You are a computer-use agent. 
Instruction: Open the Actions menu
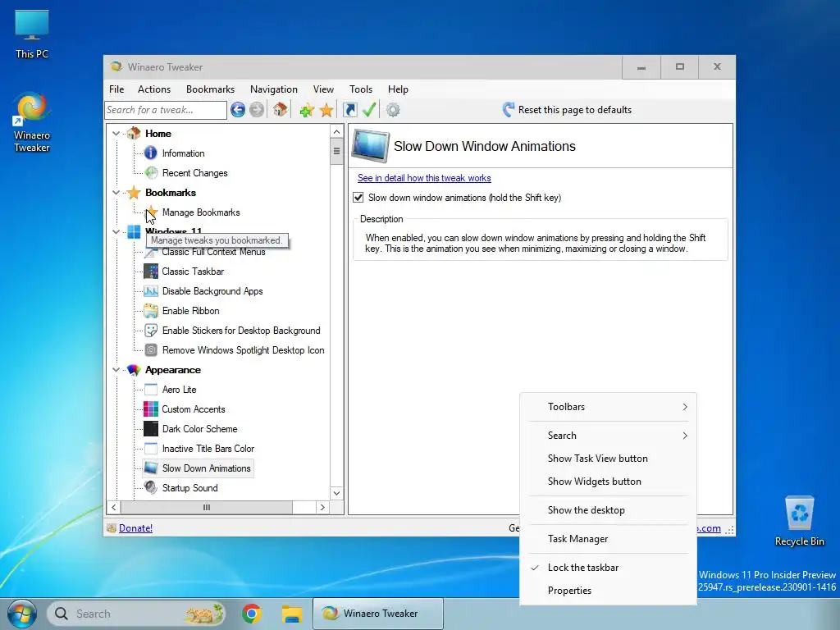154,89
